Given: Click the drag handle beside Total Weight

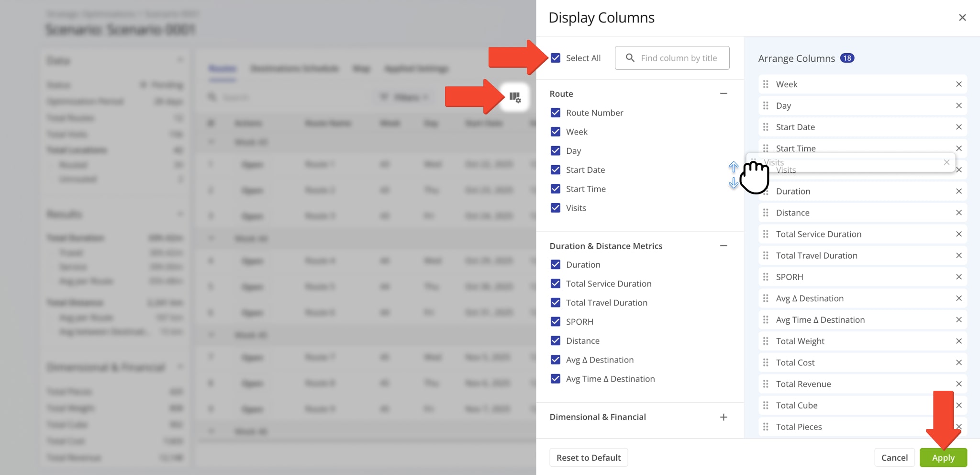Looking at the screenshot, I should tap(766, 341).
